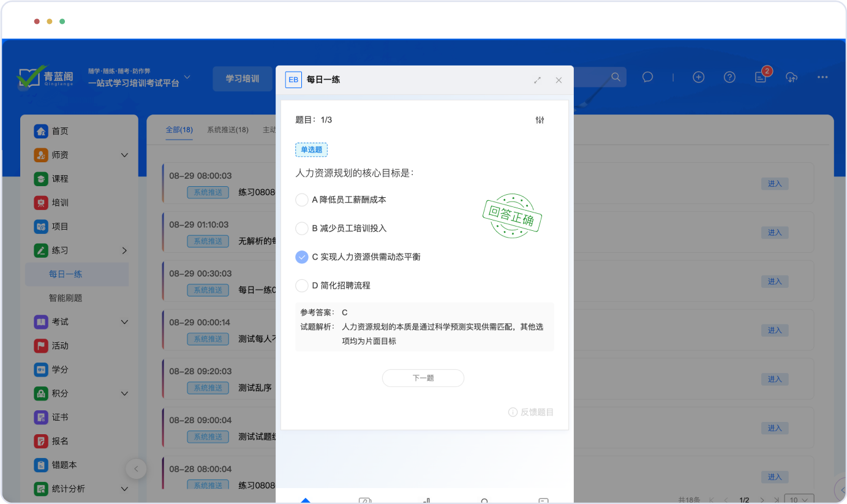
Task: Expand the 师资 sidebar menu
Action: (x=124, y=155)
